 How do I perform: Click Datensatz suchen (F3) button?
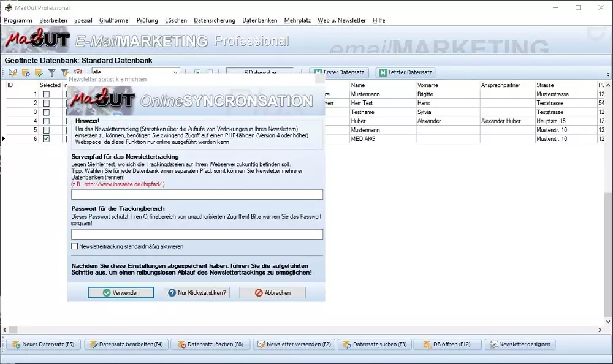(x=375, y=344)
